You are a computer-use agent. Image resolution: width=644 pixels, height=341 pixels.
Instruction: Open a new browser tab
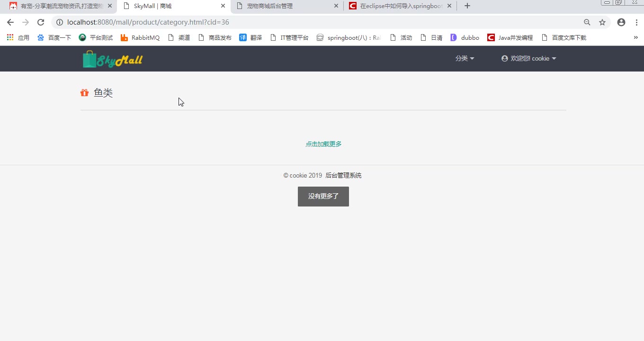(x=467, y=6)
